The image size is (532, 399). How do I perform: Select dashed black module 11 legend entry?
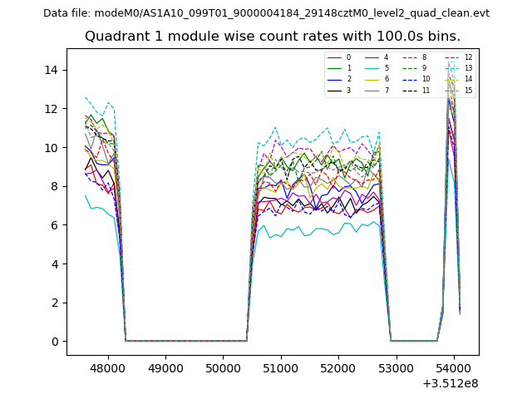(416, 90)
